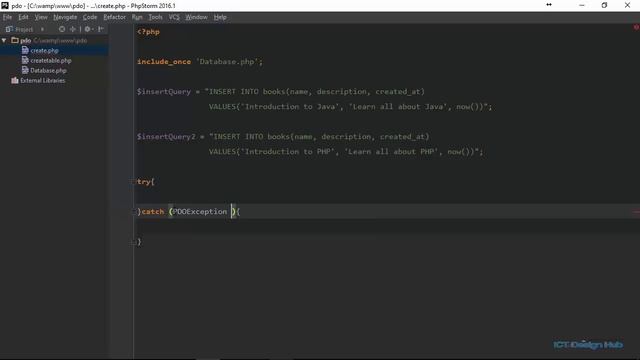This screenshot has width=640, height=360.
Task: Open the Help menu
Action: [220, 17]
